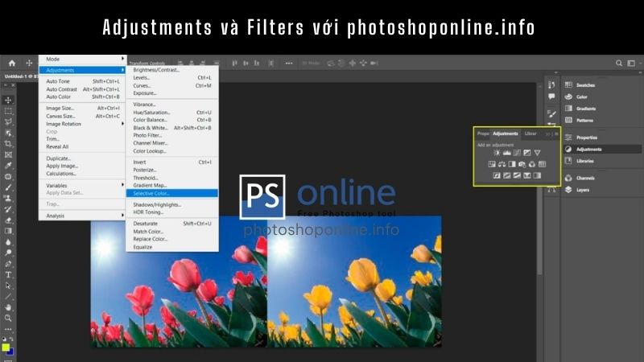The image size is (644, 362).
Task: Choose Levels menu entry
Action: point(172,77)
